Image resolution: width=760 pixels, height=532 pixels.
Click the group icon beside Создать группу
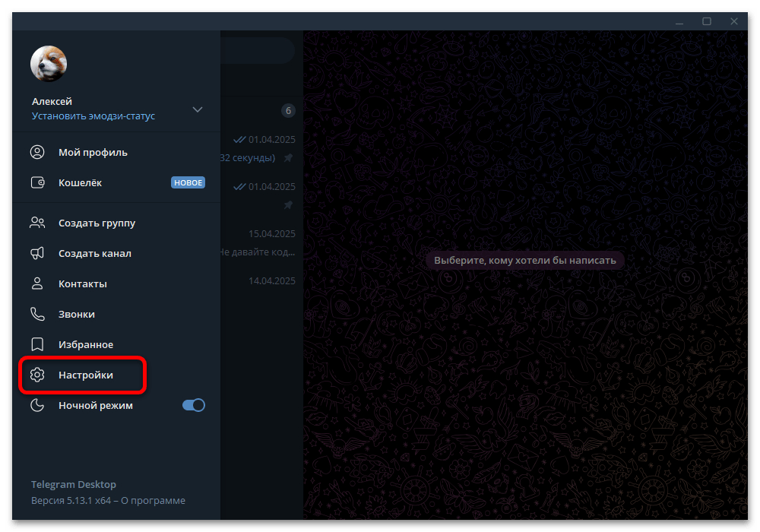click(37, 223)
